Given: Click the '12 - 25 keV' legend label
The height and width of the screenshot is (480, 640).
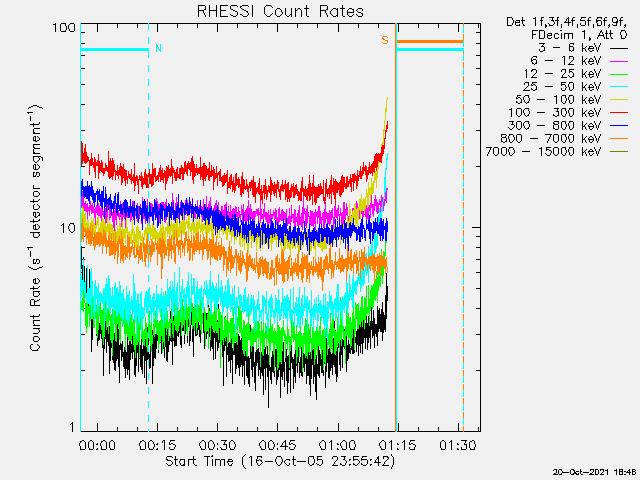Looking at the screenshot, I should pos(562,74).
